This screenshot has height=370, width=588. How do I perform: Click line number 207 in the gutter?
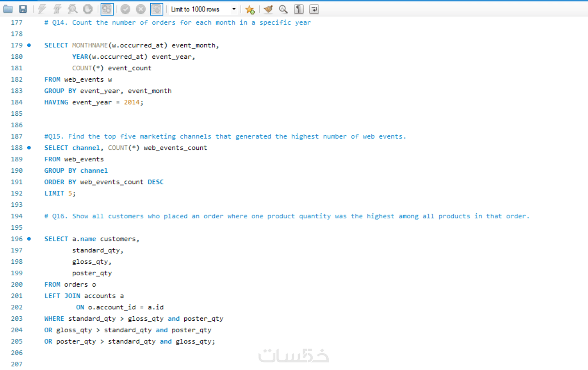(x=16, y=364)
